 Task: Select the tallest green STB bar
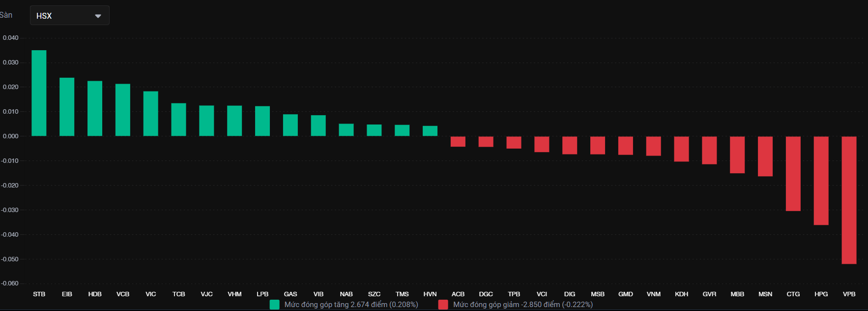click(39, 93)
